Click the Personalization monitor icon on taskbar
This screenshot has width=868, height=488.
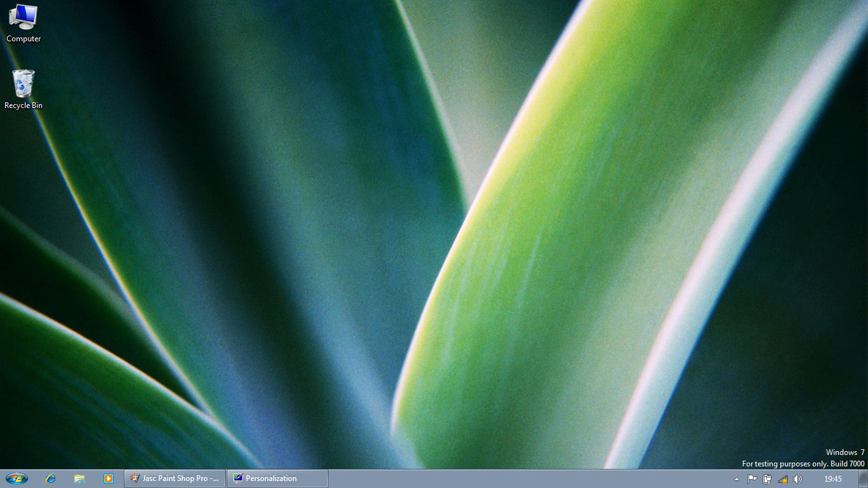[238, 478]
